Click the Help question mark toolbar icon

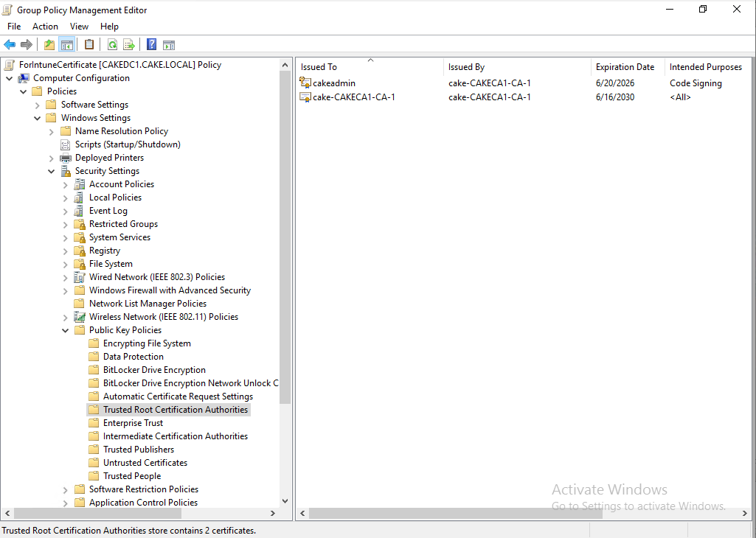151,45
